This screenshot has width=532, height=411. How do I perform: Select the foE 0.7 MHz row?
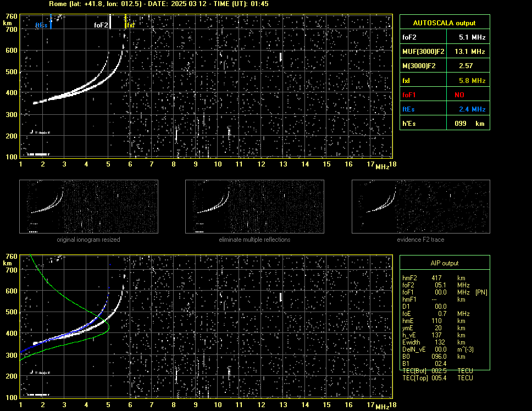pyautogui.click(x=437, y=314)
